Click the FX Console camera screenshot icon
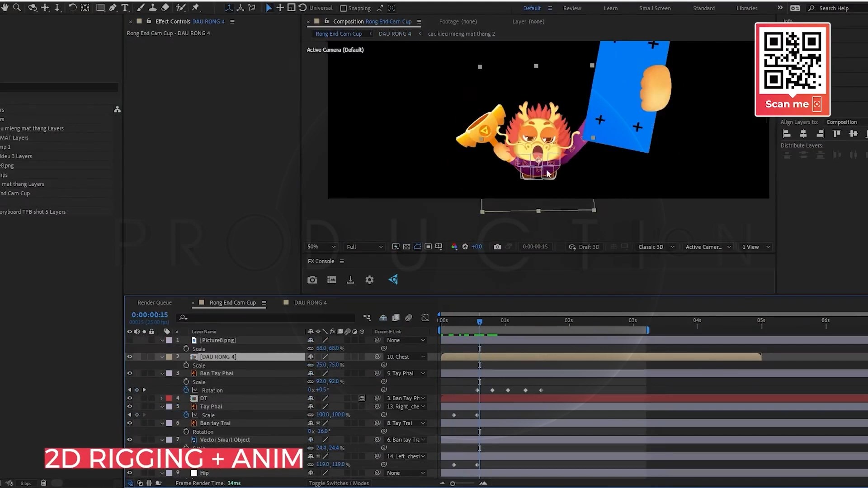This screenshot has width=868, height=488. point(312,280)
